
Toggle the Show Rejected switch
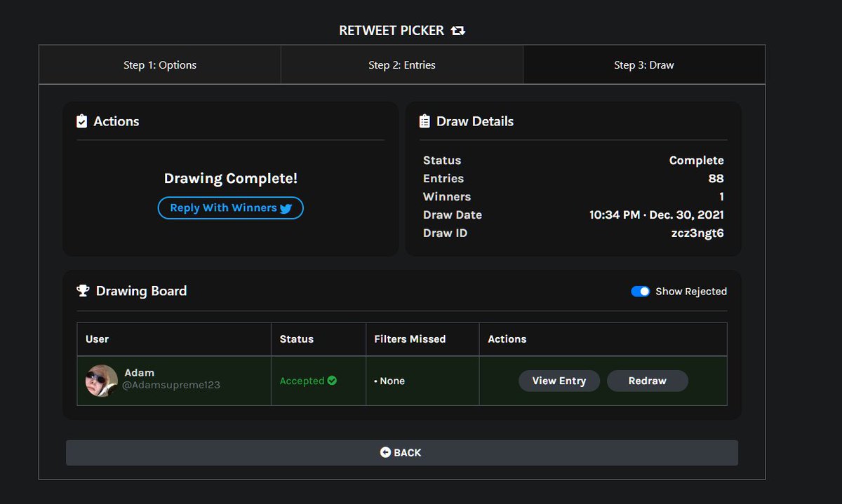pos(641,292)
